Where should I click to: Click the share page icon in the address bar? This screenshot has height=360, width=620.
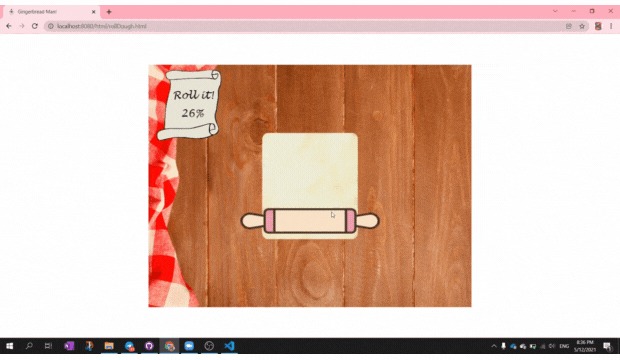click(x=569, y=26)
